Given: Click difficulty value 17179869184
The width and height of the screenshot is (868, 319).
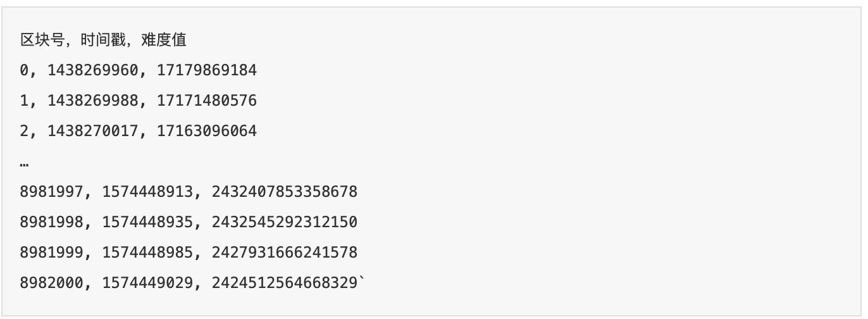Looking at the screenshot, I should [207, 70].
